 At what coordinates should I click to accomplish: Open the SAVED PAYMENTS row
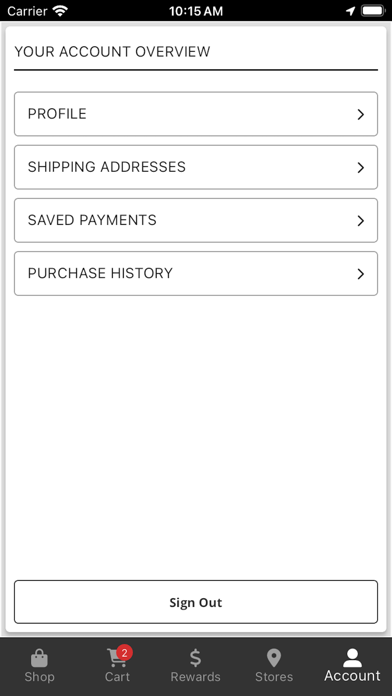coord(196,221)
